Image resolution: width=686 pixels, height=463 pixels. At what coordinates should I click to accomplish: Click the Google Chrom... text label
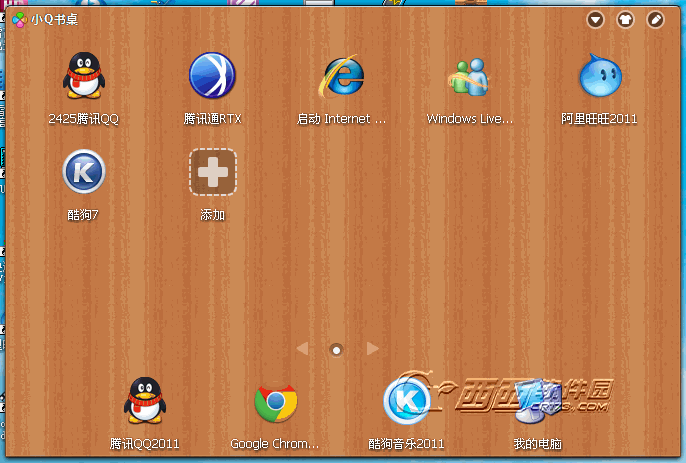(x=275, y=444)
